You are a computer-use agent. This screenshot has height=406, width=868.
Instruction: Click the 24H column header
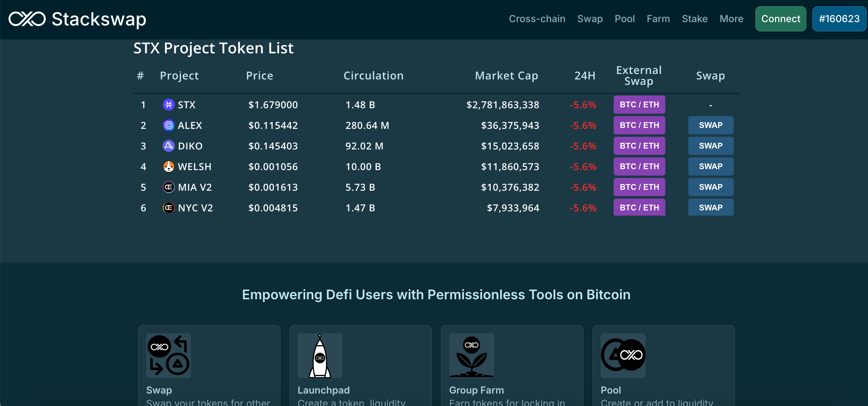585,75
